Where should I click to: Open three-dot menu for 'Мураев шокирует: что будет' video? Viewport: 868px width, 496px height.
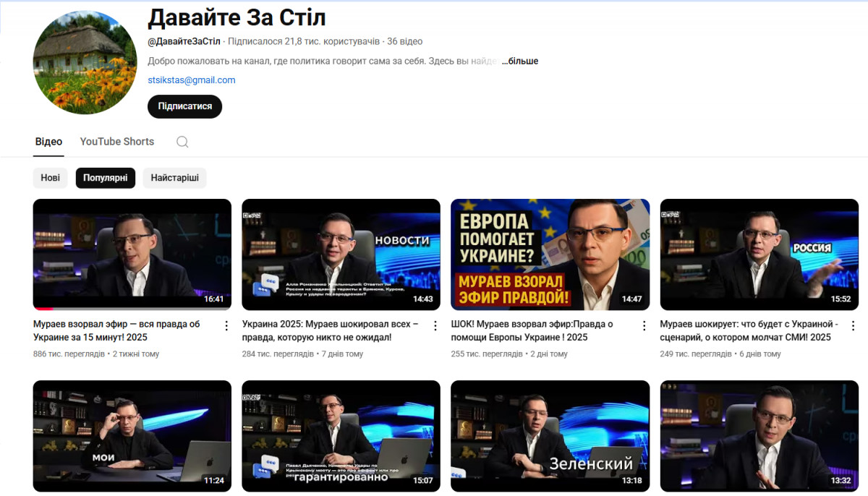click(854, 326)
